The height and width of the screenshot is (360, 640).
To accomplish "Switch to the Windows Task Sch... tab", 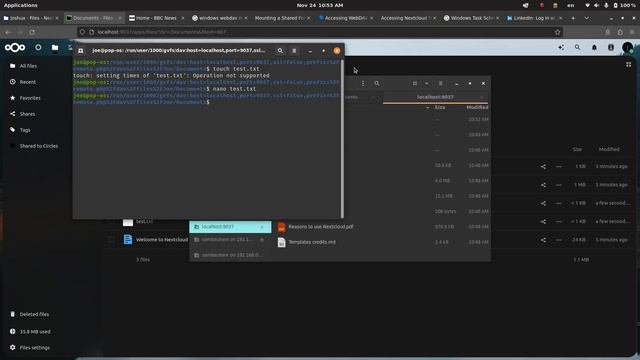I will pos(471,18).
